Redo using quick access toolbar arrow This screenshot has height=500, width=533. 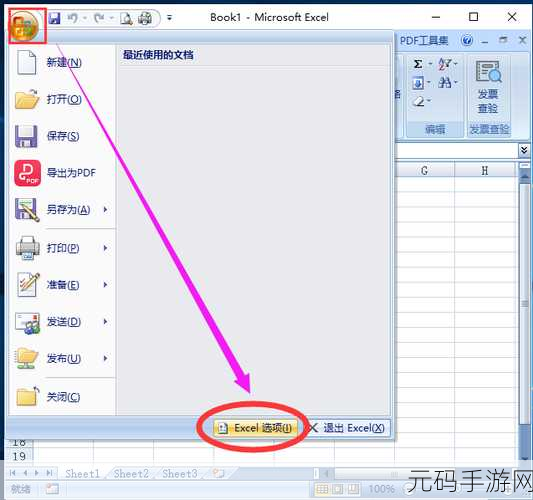point(99,18)
